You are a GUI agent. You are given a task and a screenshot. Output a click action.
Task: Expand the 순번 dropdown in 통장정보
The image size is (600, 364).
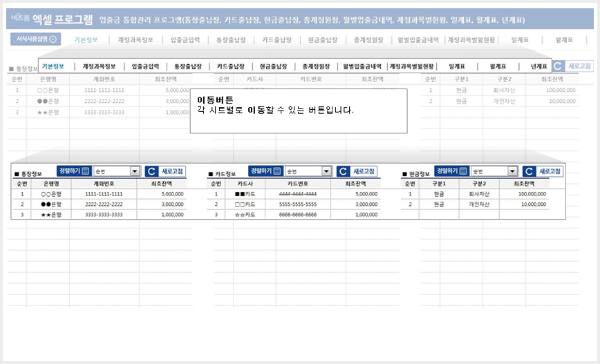click(x=135, y=171)
